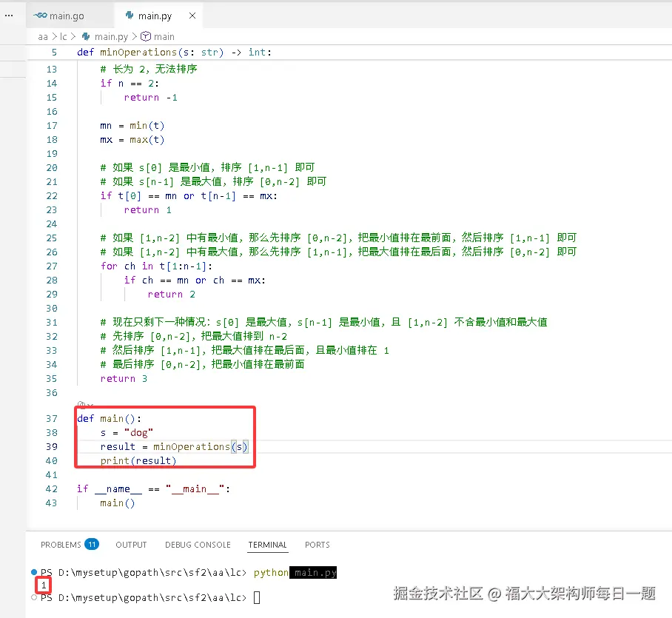This screenshot has width=672, height=618.
Task: Open the OUTPUT panel tab
Action: (x=131, y=545)
